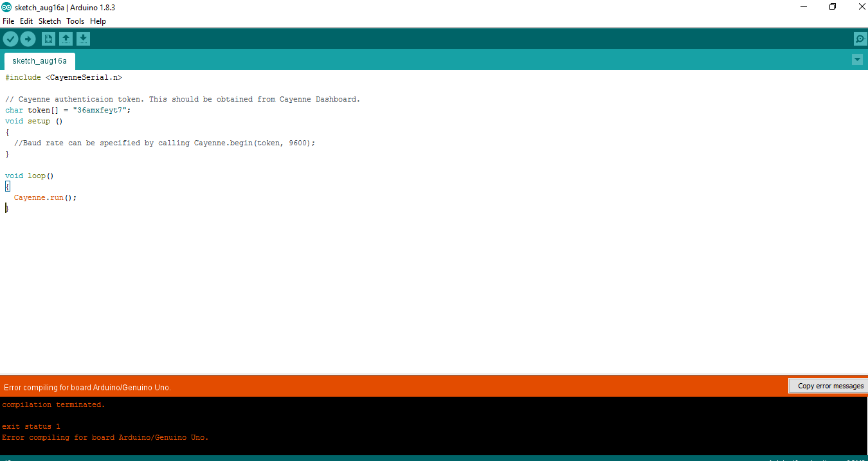Select the exit status 1 line in console
868x461 pixels.
click(x=30, y=426)
